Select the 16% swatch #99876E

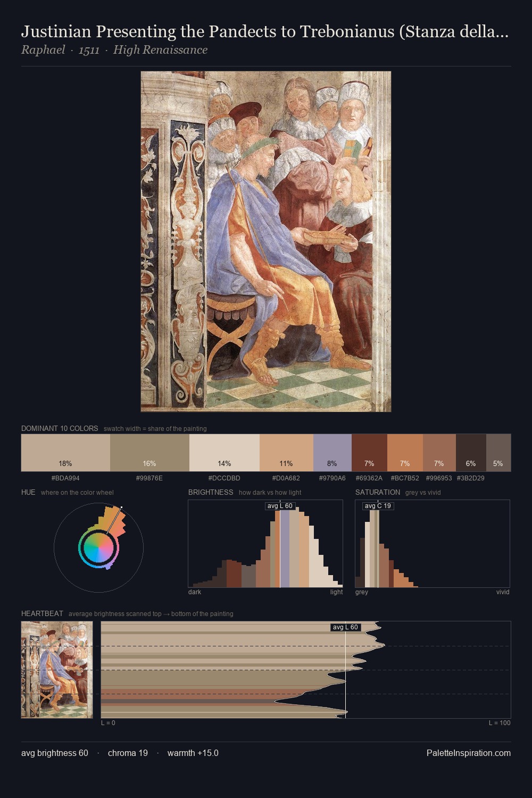pyautogui.click(x=149, y=453)
